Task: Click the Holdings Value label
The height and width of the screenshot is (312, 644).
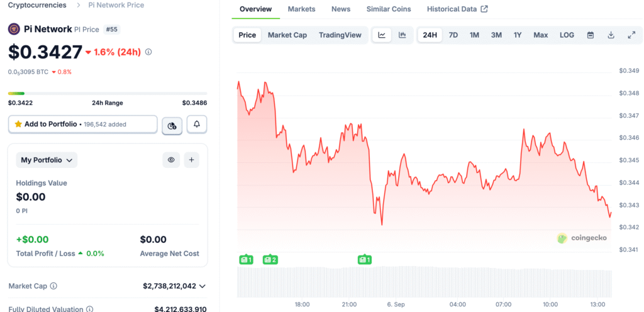Action: 42,183
